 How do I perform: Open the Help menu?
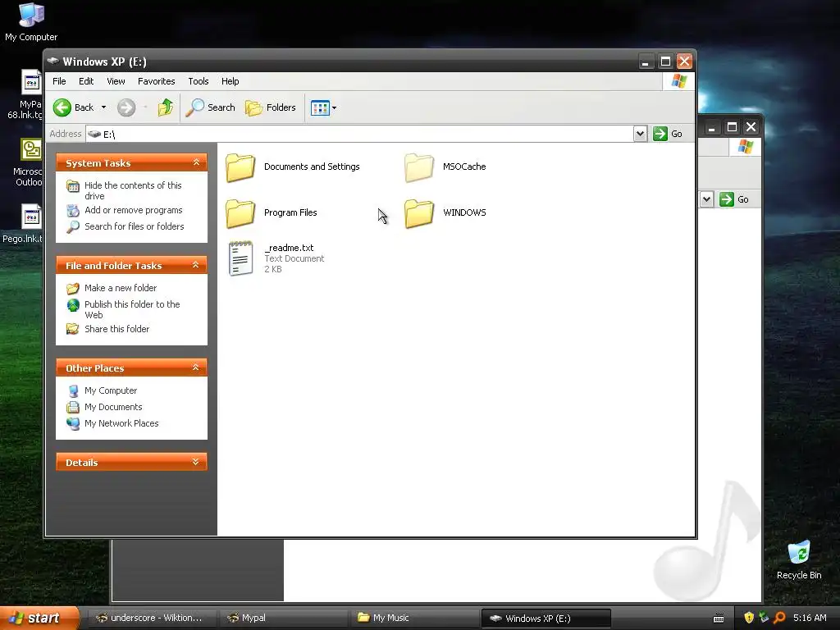point(230,81)
